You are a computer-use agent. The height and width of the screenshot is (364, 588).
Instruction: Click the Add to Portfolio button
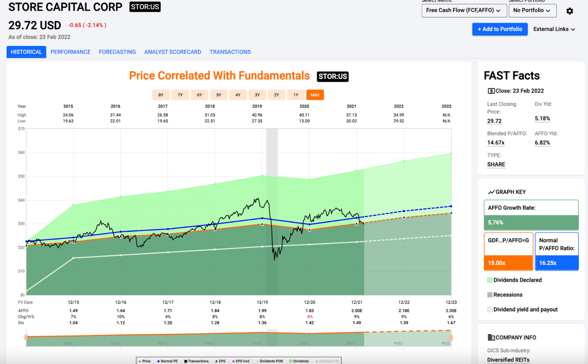click(x=500, y=29)
